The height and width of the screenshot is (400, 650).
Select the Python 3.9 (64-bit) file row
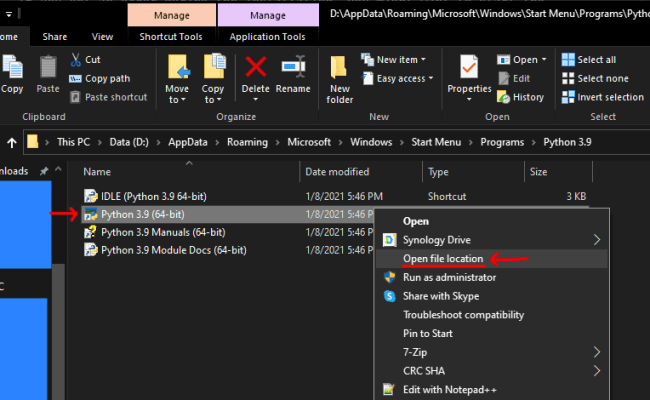tap(228, 214)
